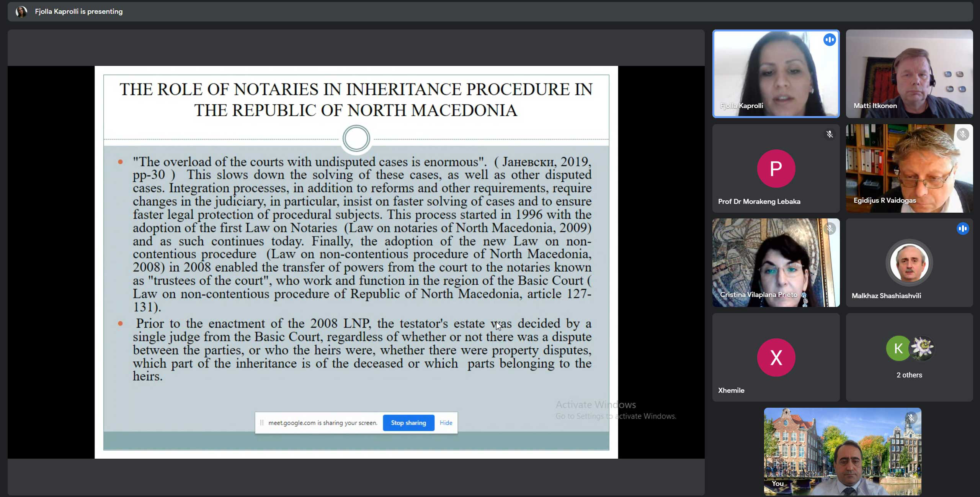
Task: Click the pink X avatar of Xhemile
Action: (x=776, y=358)
